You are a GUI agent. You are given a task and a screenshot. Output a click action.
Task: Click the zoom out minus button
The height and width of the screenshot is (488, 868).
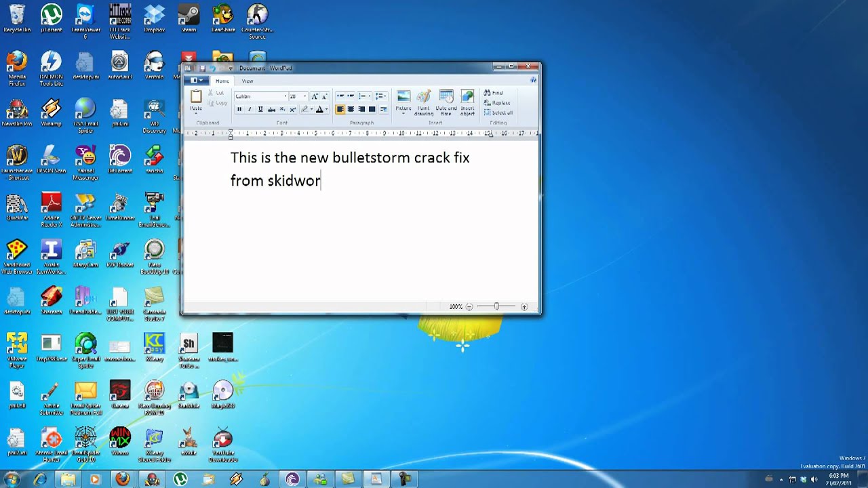(469, 307)
